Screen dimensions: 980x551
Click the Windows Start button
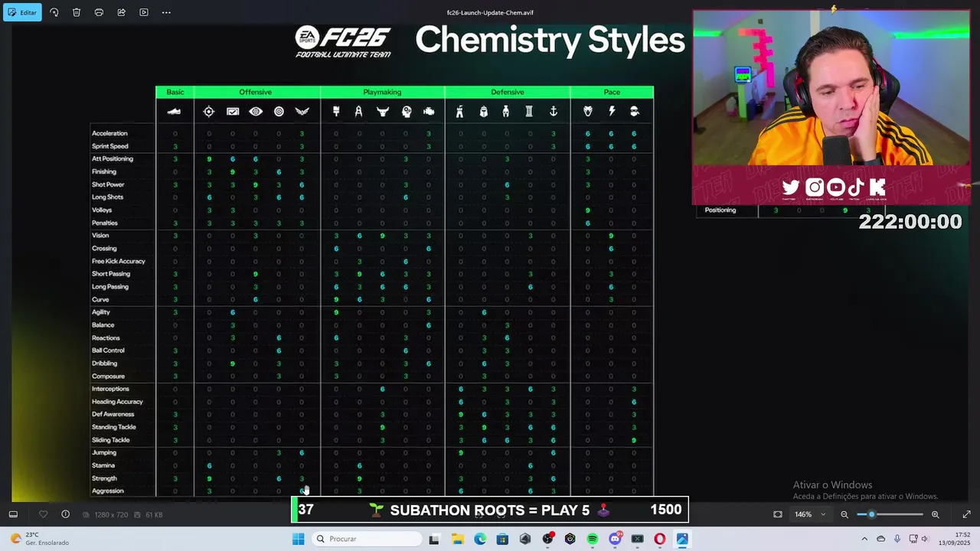pyautogui.click(x=298, y=539)
